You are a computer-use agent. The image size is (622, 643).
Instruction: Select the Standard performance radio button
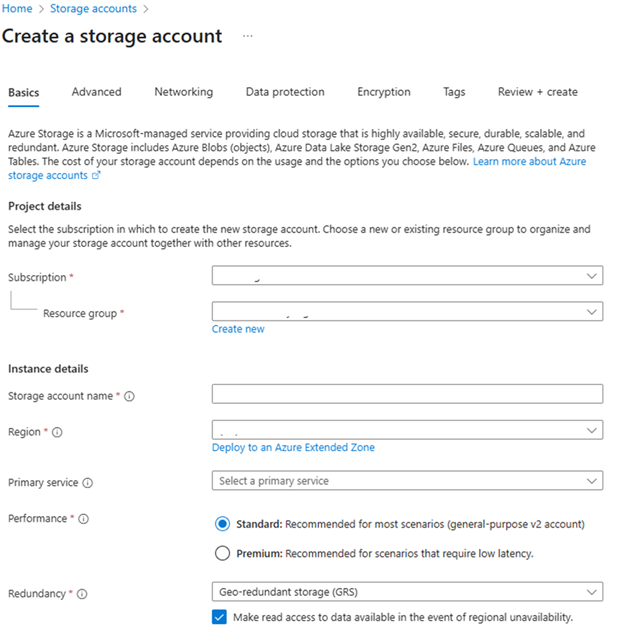click(222, 524)
